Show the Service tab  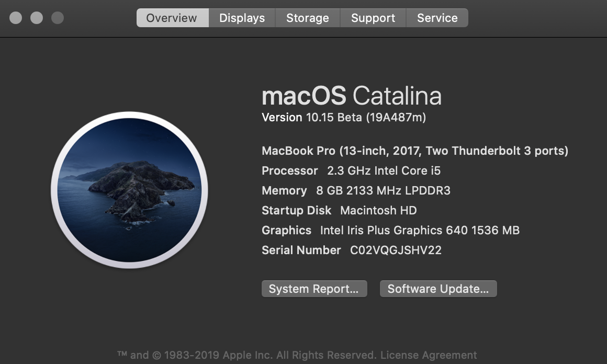click(x=437, y=18)
